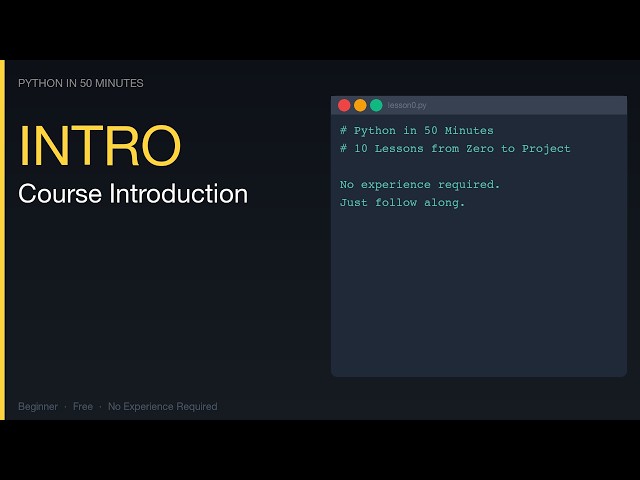Screen dimensions: 640x480
Task: Click the 'No experience required.' line
Action: [x=420, y=184]
